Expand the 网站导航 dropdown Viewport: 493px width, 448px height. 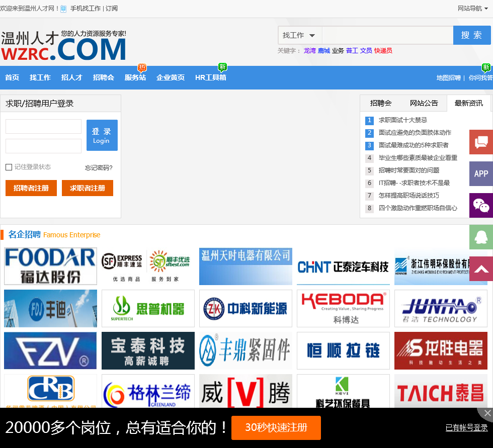click(472, 9)
